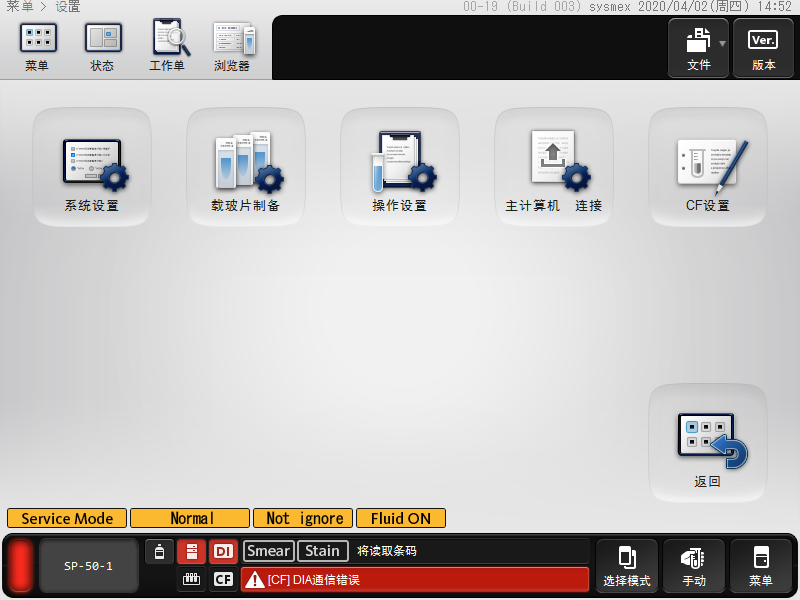Open 选择模式 mode selection
800x600 pixels.
point(627,566)
